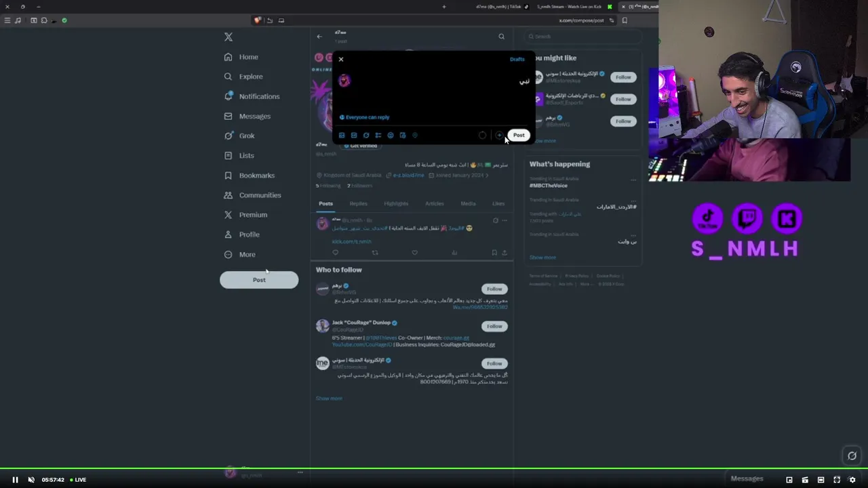This screenshot has height=488, width=868.
Task: Toggle theater mode on stream player
Action: [821, 480]
